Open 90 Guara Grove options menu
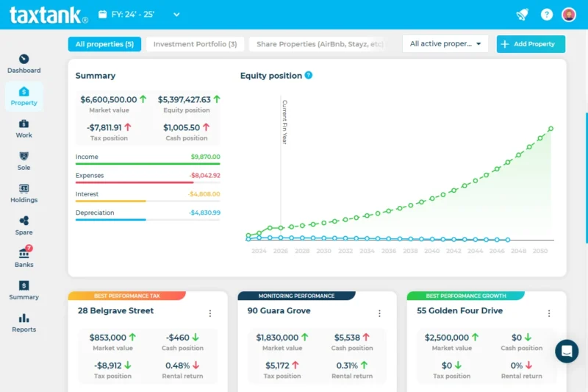The width and height of the screenshot is (588, 392). (x=379, y=313)
